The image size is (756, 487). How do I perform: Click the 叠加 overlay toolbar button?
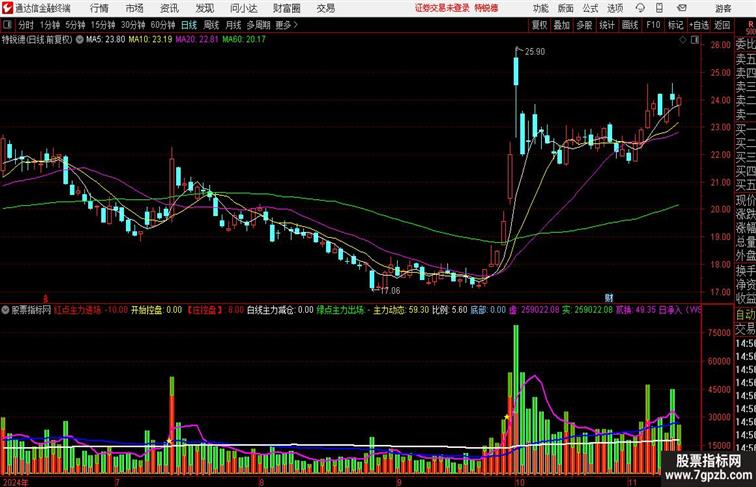tap(561, 25)
